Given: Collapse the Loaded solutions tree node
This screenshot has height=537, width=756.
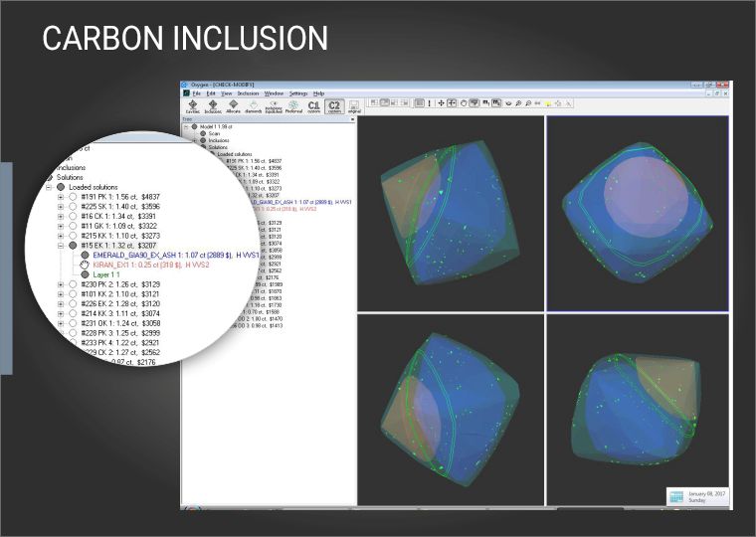Looking at the screenshot, I should pos(49,186).
